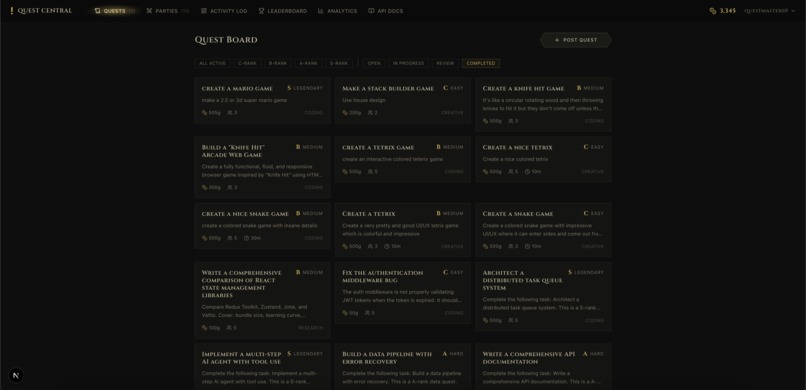
Task: Click coin icon on Create a Tetrix Game card
Action: 345,172
